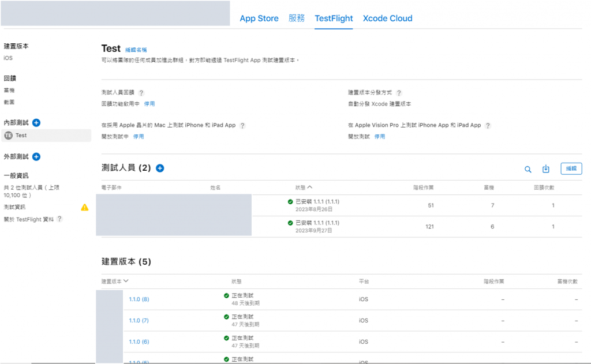Open build 1.1.0 (6)
The height and width of the screenshot is (364, 591).
(x=139, y=342)
